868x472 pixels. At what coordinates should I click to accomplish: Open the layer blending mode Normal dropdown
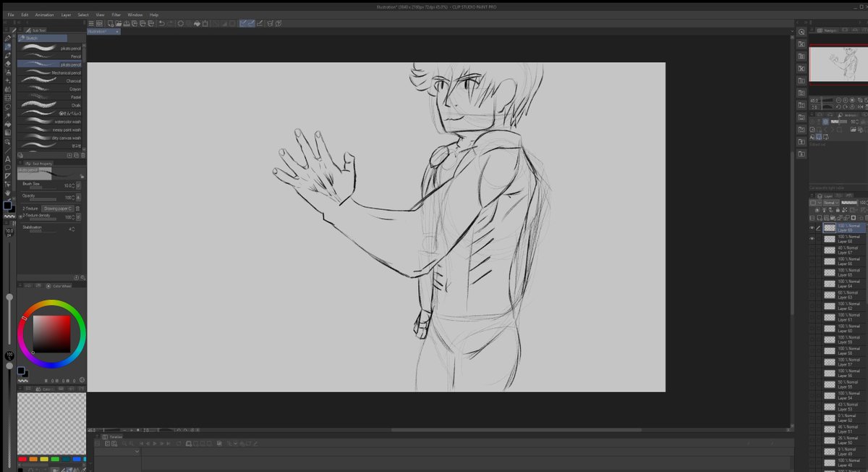(831, 203)
